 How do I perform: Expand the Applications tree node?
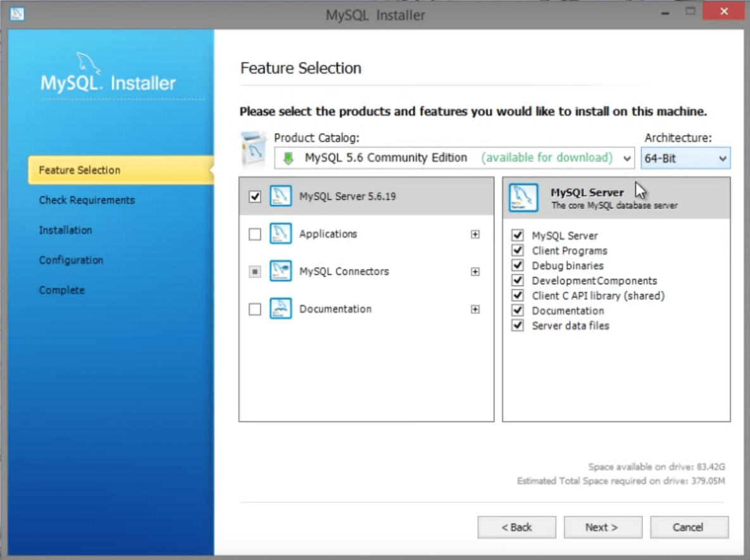(x=475, y=234)
